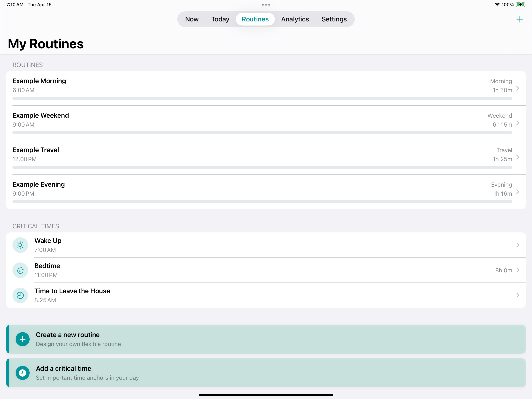Switch to the Today tab

[220, 19]
